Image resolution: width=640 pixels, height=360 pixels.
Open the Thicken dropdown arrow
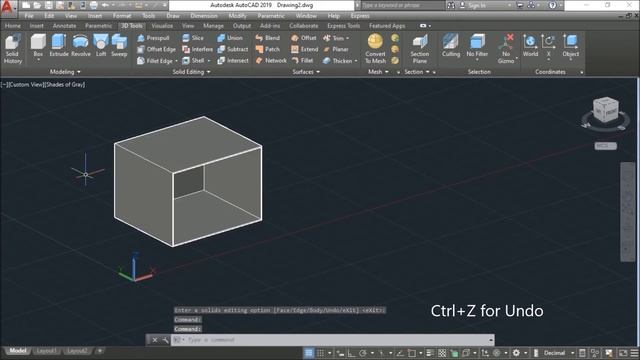[x=356, y=61]
